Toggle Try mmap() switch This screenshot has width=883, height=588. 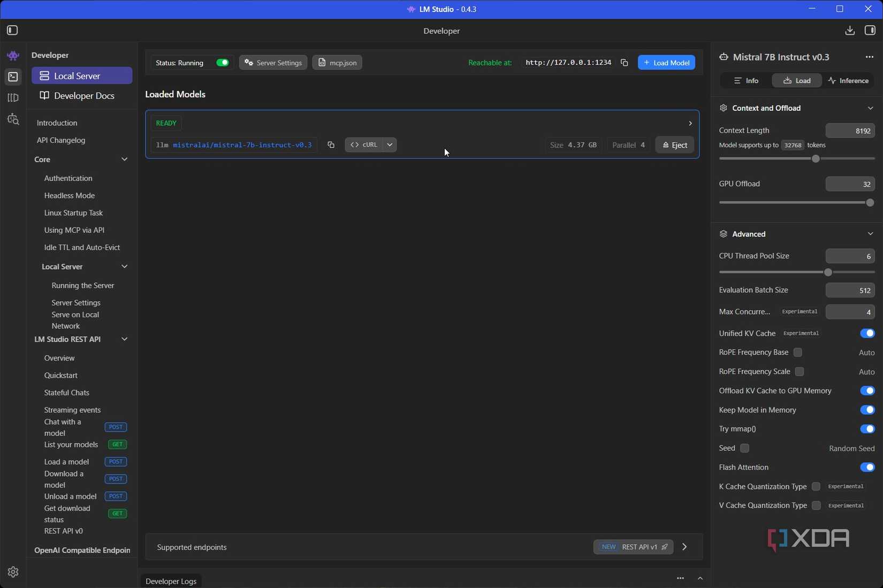tap(867, 429)
